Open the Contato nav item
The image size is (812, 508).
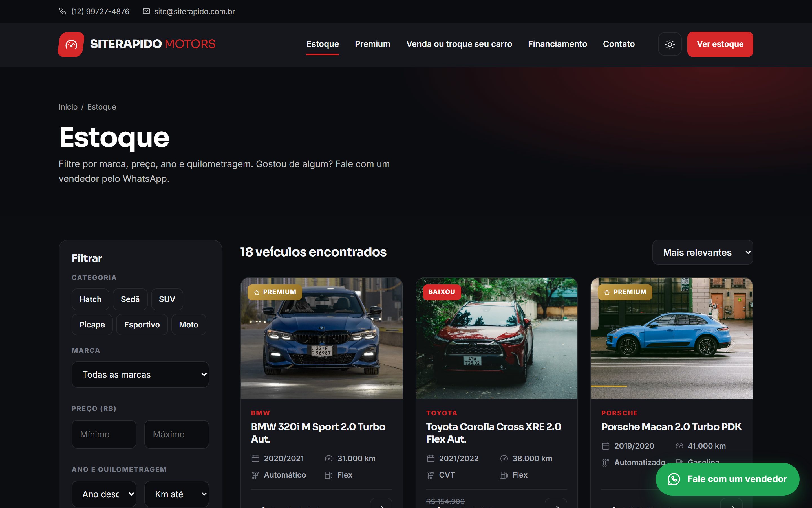pyautogui.click(x=619, y=44)
